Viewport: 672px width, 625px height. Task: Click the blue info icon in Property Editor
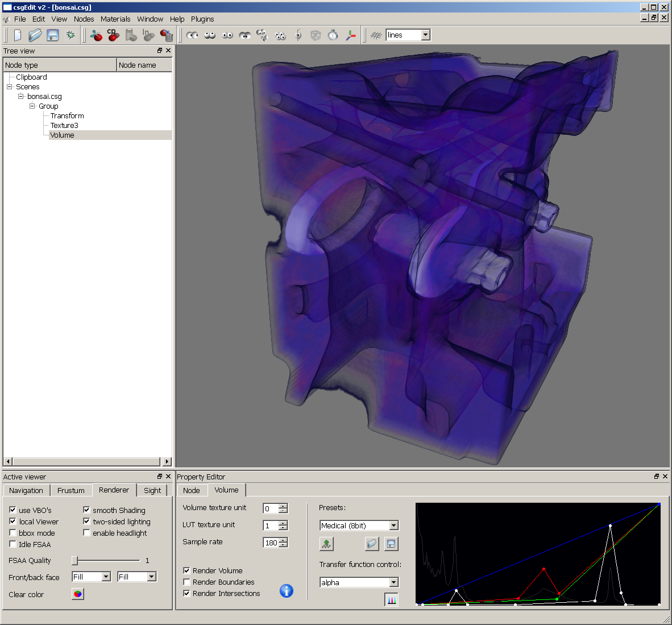tap(287, 591)
